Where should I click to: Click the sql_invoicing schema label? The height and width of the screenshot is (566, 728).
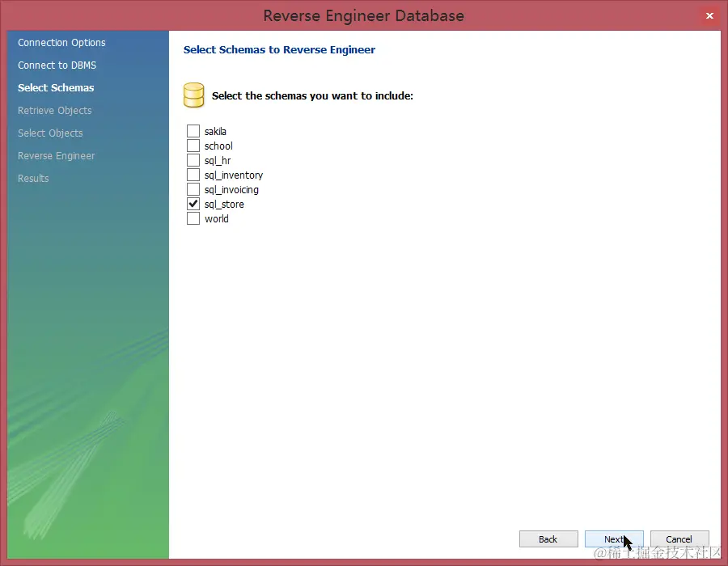pyautogui.click(x=231, y=189)
